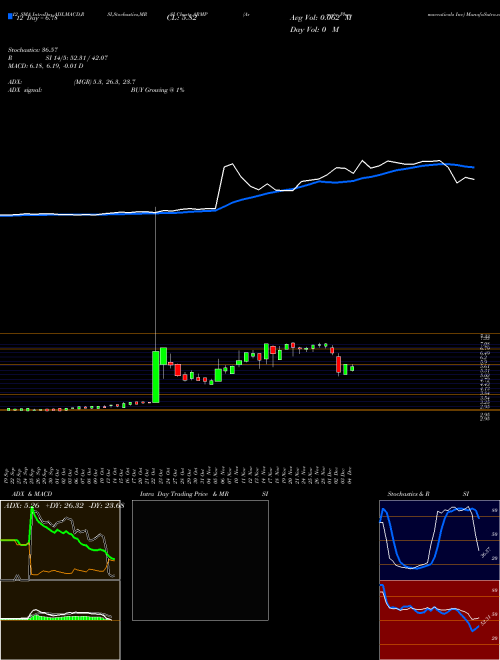This screenshot has height=660, width=500.
Task: Select the Avg Vol 0.062 M text
Action: point(321,18)
